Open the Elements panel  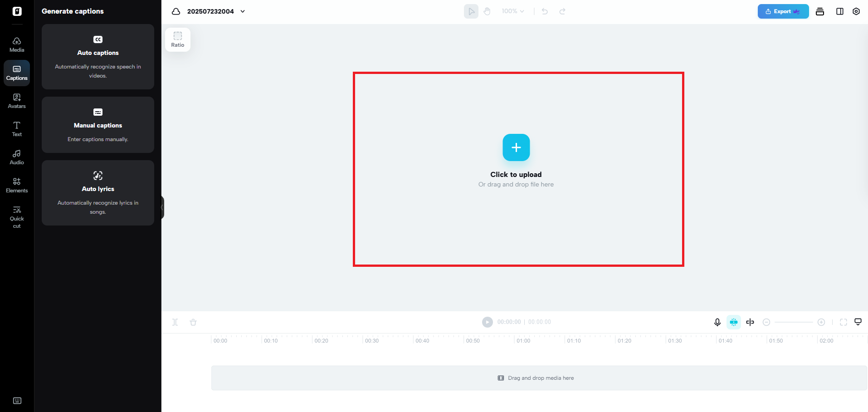tap(17, 185)
